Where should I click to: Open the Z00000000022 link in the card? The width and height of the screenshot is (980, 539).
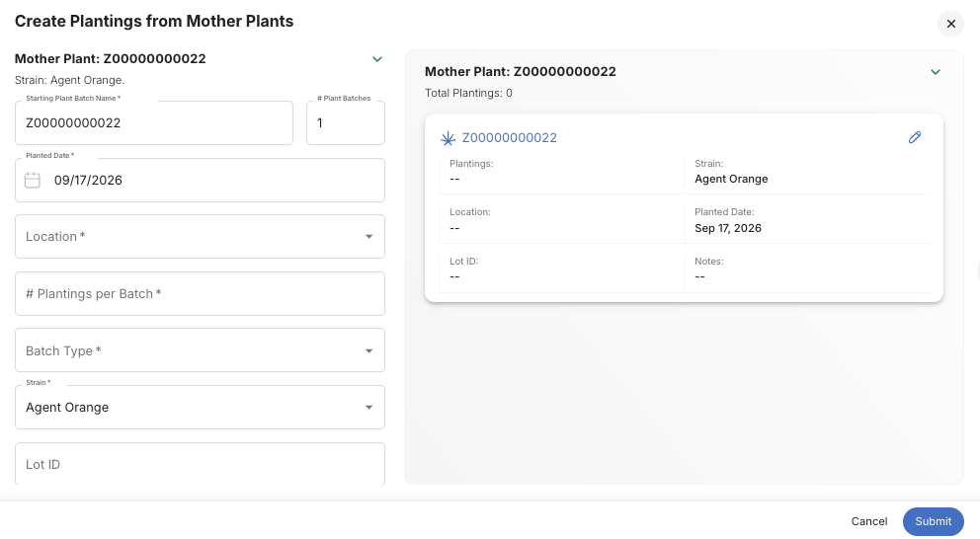coord(510,138)
